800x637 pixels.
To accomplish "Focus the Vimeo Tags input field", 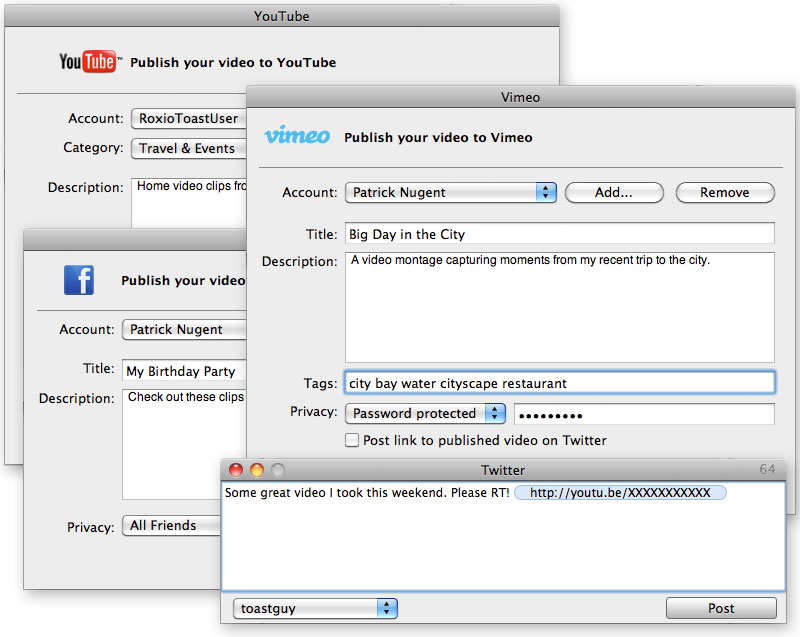I will [559, 383].
